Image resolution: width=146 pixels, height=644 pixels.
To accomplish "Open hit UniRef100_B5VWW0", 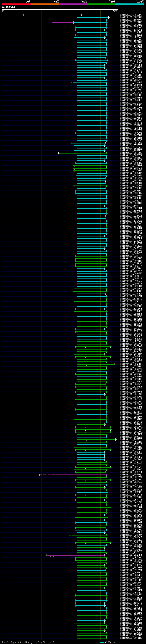I will (131, 20).
